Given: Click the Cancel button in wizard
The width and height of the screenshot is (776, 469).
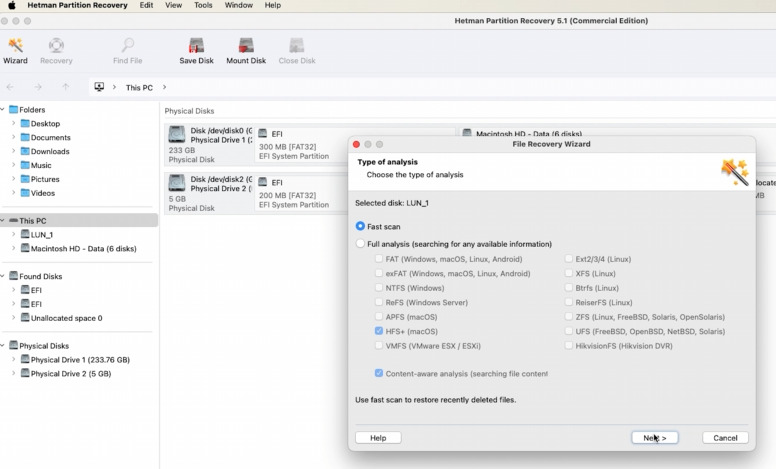Looking at the screenshot, I should pyautogui.click(x=725, y=438).
